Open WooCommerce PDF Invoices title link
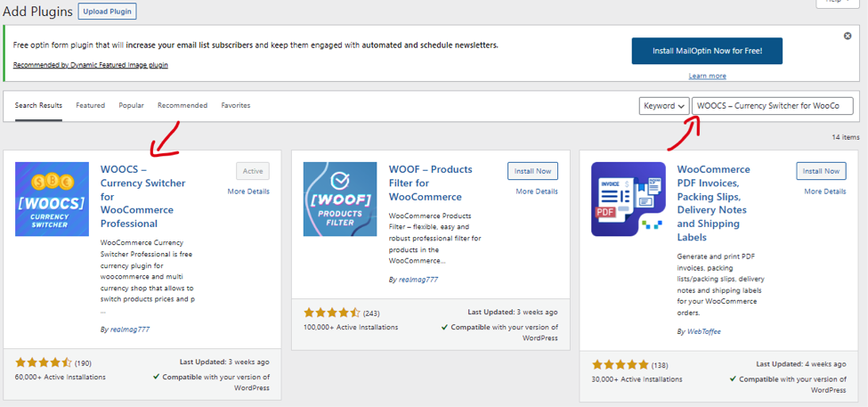Image resolution: width=868 pixels, height=407 pixels. coord(714,203)
